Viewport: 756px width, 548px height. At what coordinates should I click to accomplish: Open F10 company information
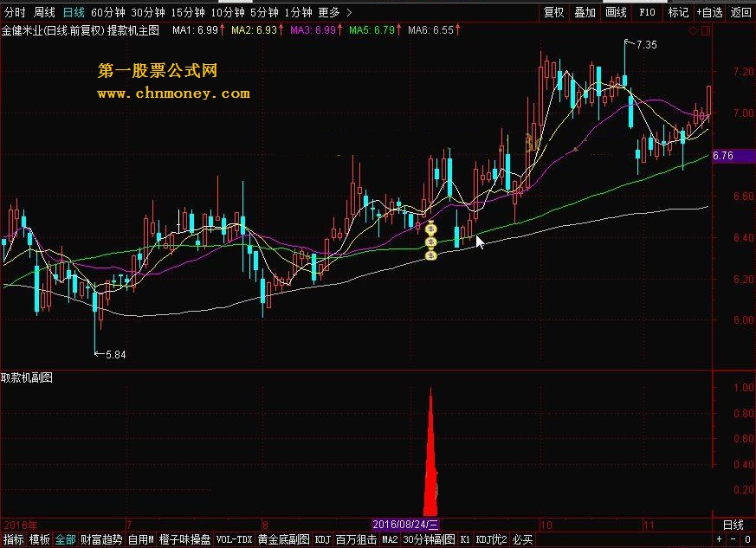tap(647, 12)
